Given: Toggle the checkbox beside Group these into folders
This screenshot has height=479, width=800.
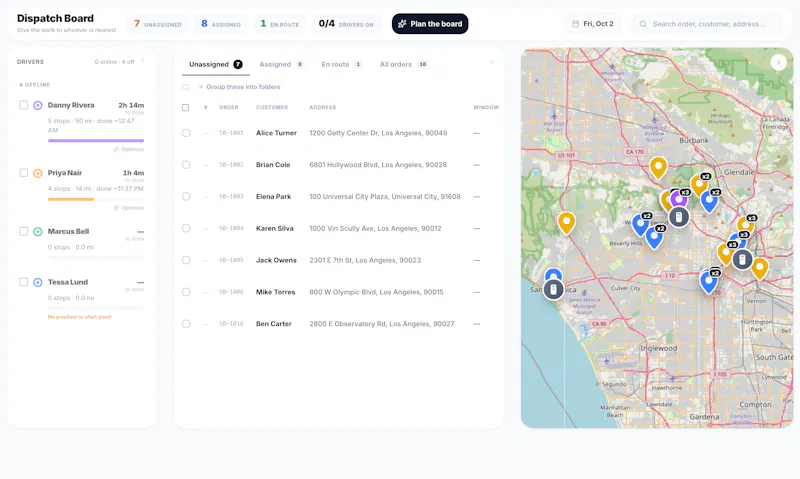Looking at the screenshot, I should pyautogui.click(x=186, y=87).
